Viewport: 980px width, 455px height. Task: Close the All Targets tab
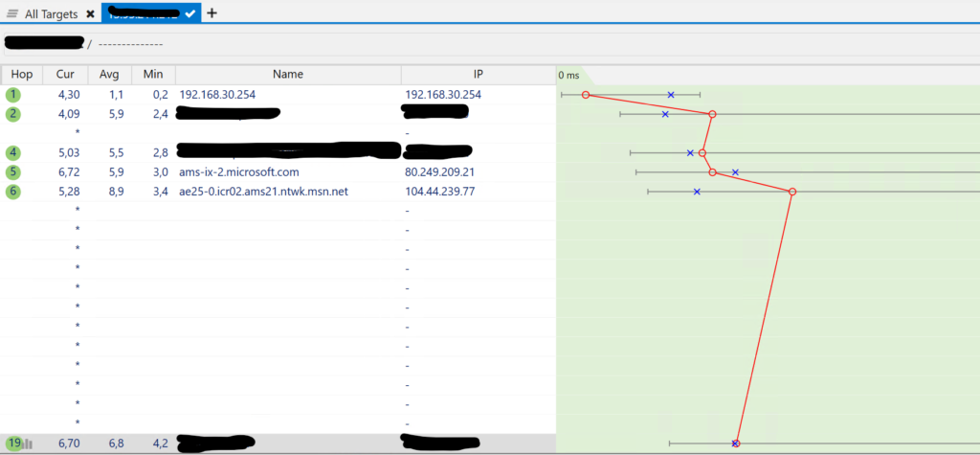pyautogui.click(x=90, y=14)
